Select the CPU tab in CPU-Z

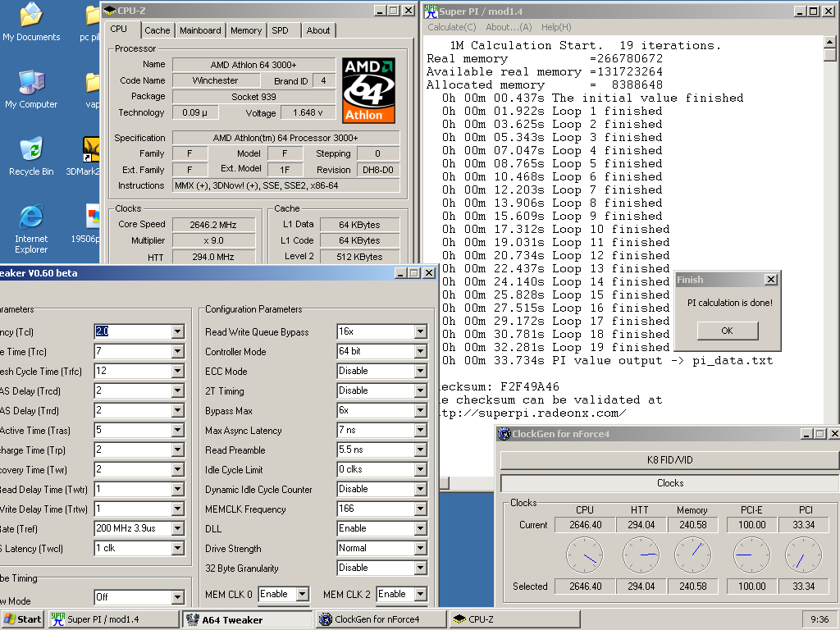click(x=118, y=29)
